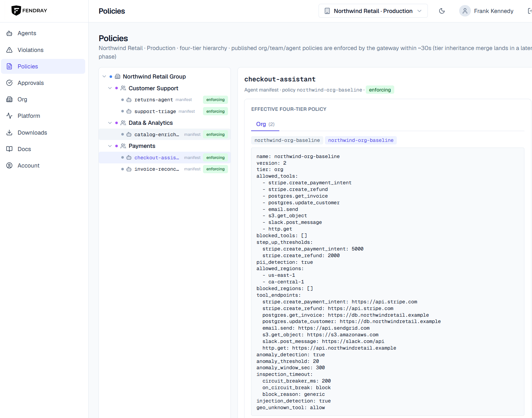Click Frank Kennedy user name
This screenshot has width=532, height=418.
click(493, 11)
